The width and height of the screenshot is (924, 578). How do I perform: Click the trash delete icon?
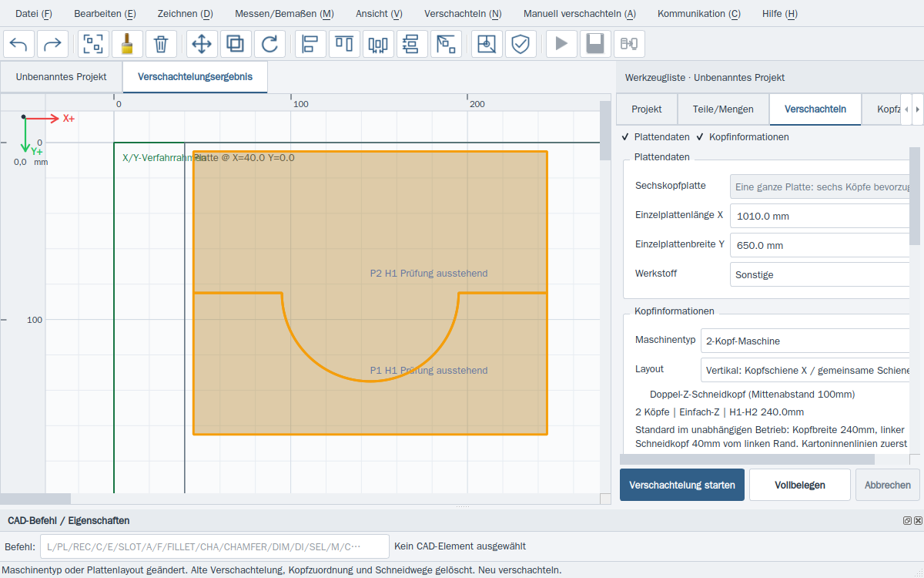pyautogui.click(x=161, y=44)
